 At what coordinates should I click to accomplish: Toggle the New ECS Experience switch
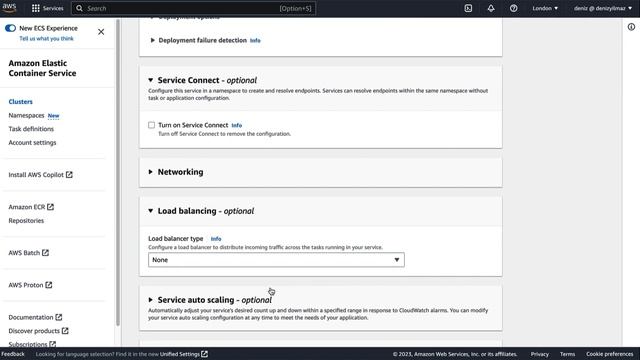(10, 28)
